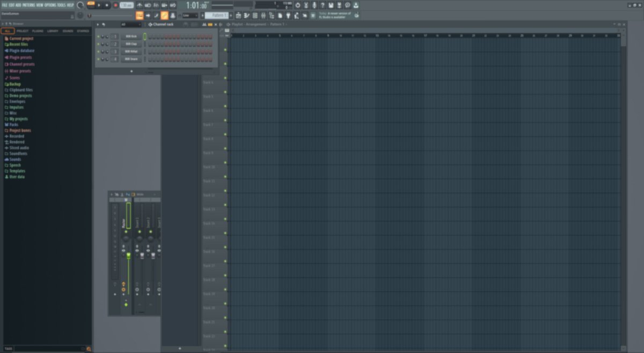The width and height of the screenshot is (644, 353).
Task: Expand the Plugin presets item
Action: point(18,57)
